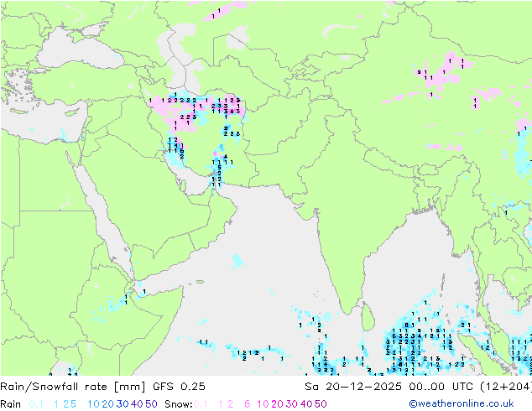The height and width of the screenshot is (411, 532).
Task: Pick the Rain legend 0.1 value
Action: (36, 404)
